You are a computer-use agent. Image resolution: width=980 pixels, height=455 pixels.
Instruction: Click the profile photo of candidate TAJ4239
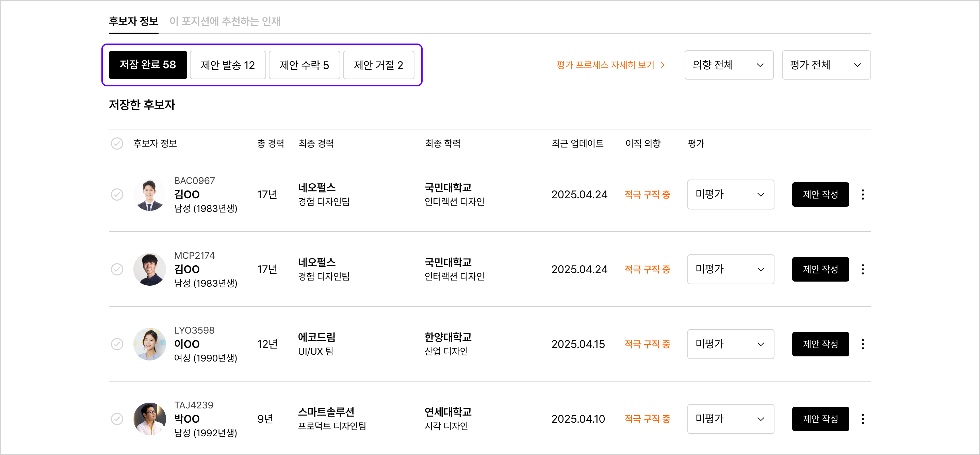click(149, 419)
